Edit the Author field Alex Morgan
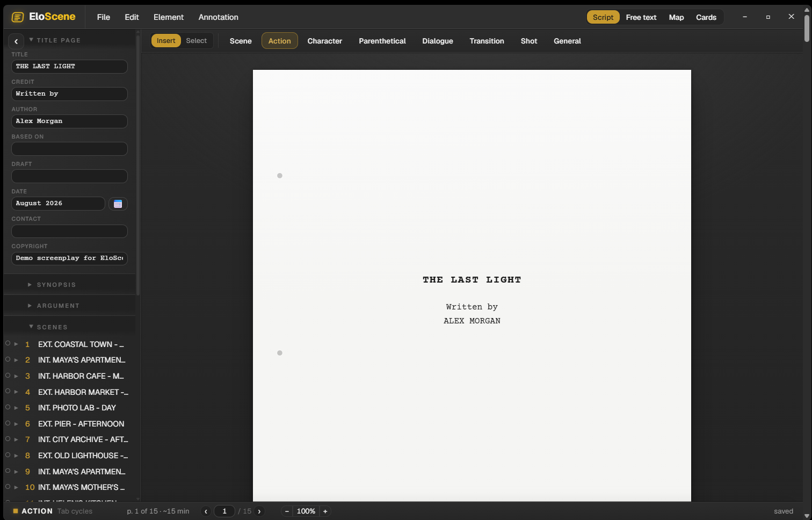Viewport: 812px width, 520px height. pos(69,121)
